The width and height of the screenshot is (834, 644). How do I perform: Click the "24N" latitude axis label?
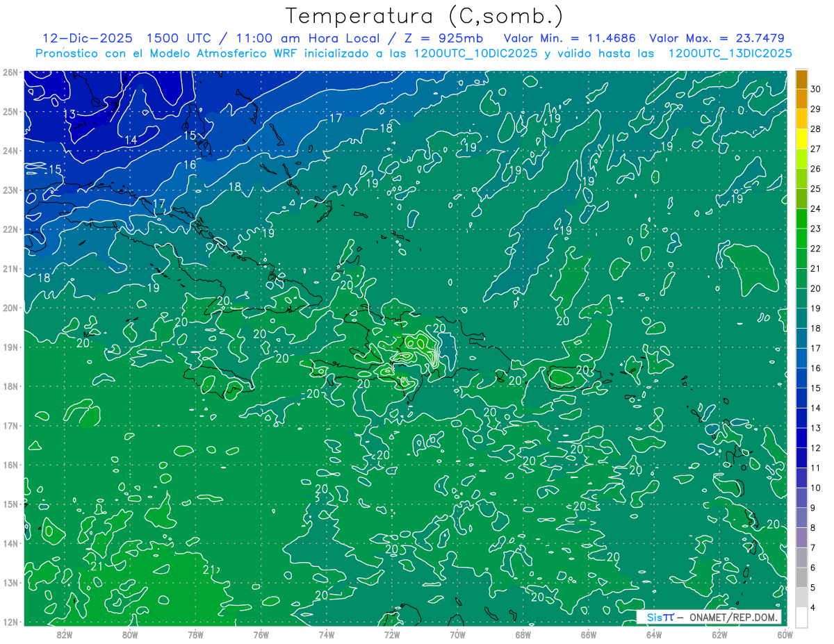[10, 151]
